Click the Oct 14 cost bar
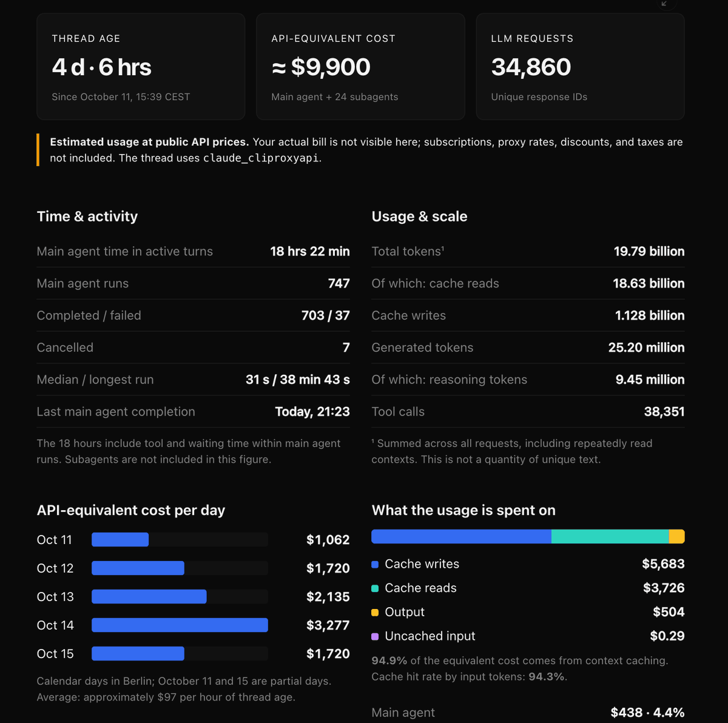Screen dimensions: 728x723 180,625
